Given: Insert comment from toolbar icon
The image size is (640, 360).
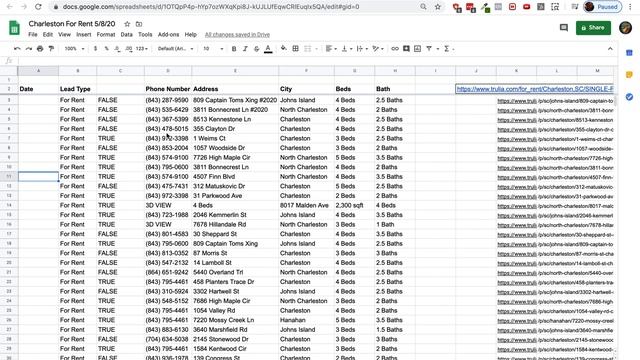Looking at the screenshot, I should [406, 49].
